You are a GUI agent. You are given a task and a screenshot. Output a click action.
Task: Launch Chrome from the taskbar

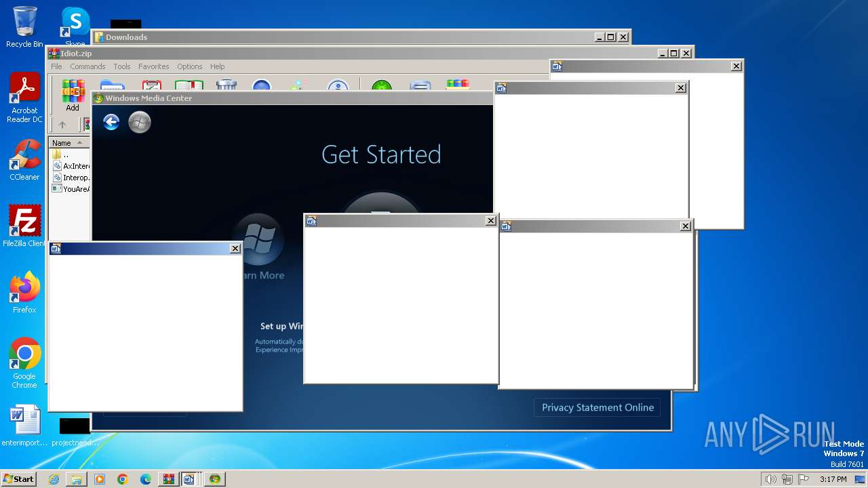pyautogui.click(x=123, y=479)
